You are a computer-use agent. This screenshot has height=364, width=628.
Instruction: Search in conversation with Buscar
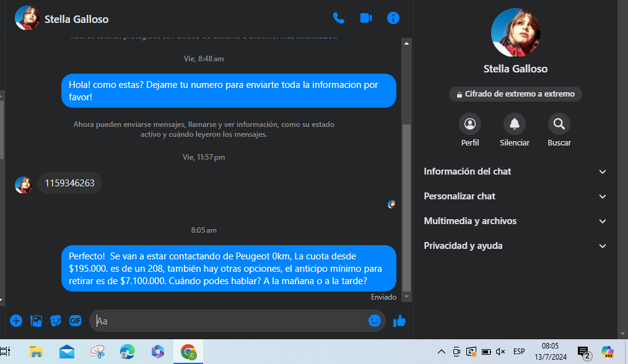pyautogui.click(x=559, y=124)
